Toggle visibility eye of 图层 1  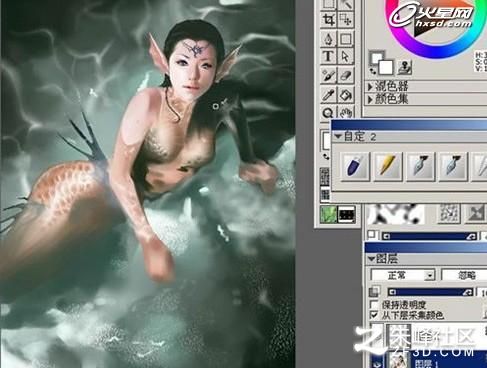click(x=378, y=363)
